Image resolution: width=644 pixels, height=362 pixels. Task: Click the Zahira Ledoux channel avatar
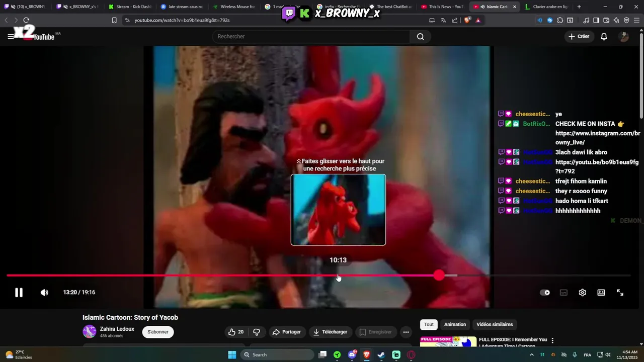[x=89, y=331]
